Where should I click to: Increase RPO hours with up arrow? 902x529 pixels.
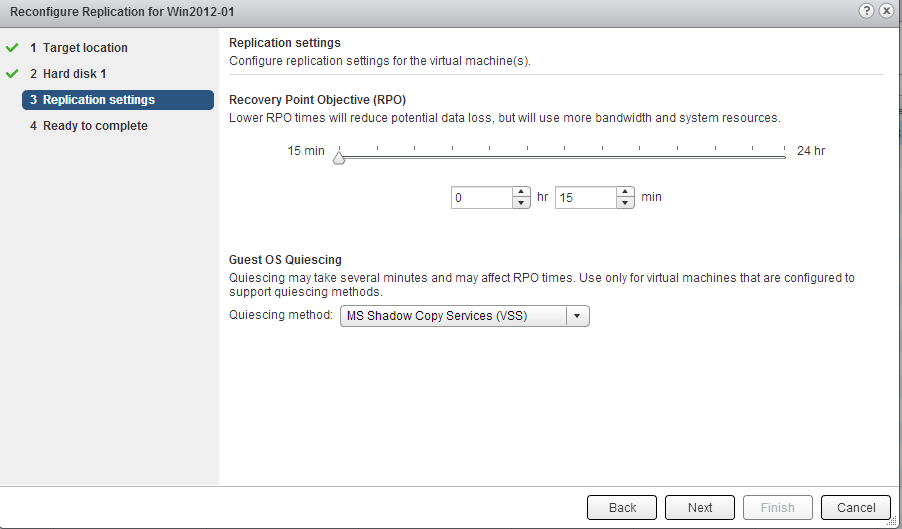520,192
